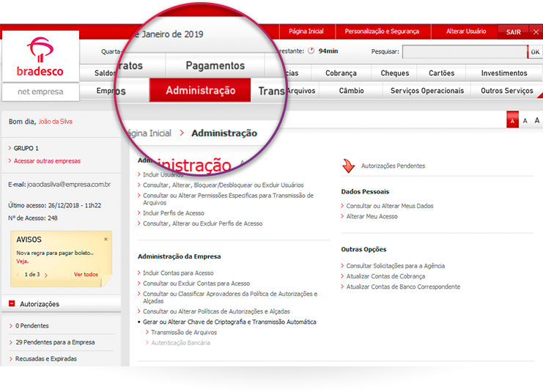Click Autenticação Bancária sub-item
The height and width of the screenshot is (392, 543).
(x=180, y=343)
